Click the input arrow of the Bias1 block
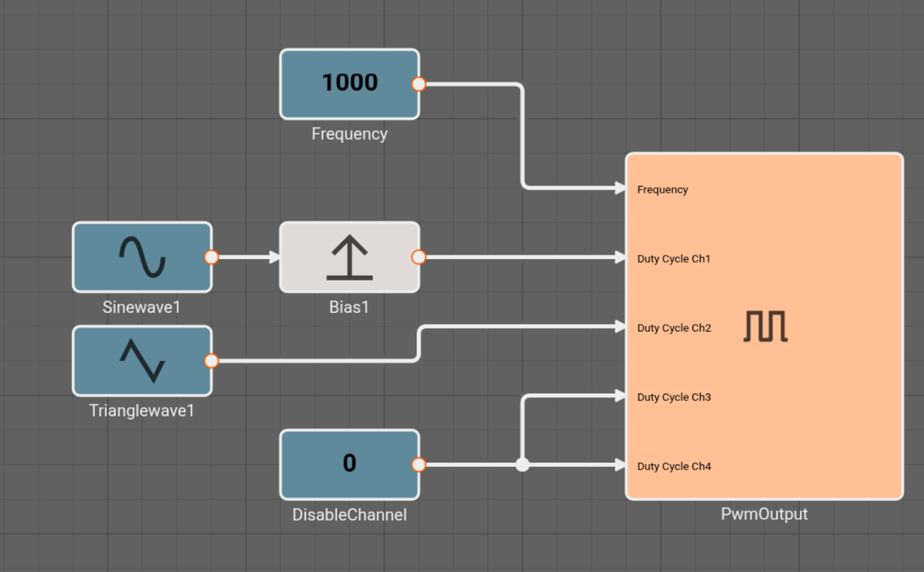This screenshot has height=572, width=924. [275, 257]
